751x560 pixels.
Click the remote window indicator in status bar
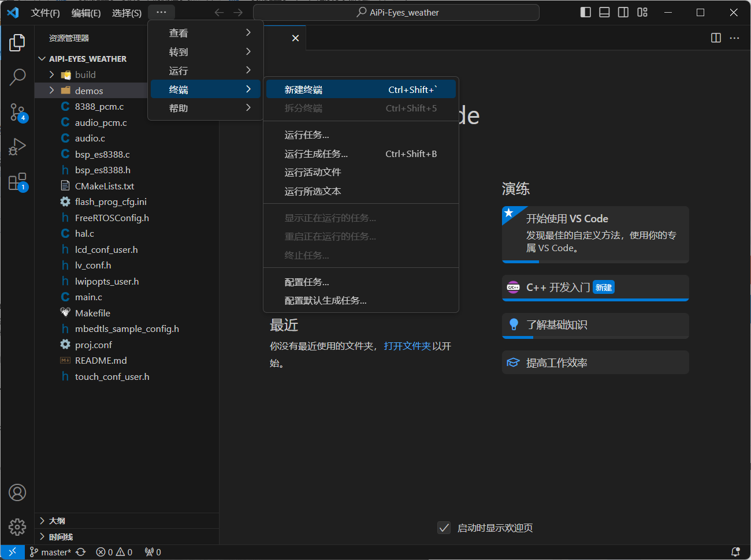12,552
